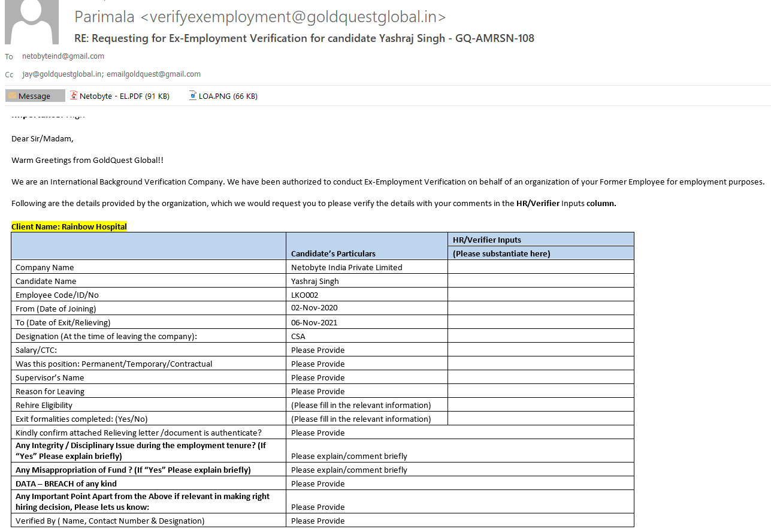Click HR/Verifier Inputs cell for Company Name
This screenshot has width=771, height=532.
pos(540,267)
